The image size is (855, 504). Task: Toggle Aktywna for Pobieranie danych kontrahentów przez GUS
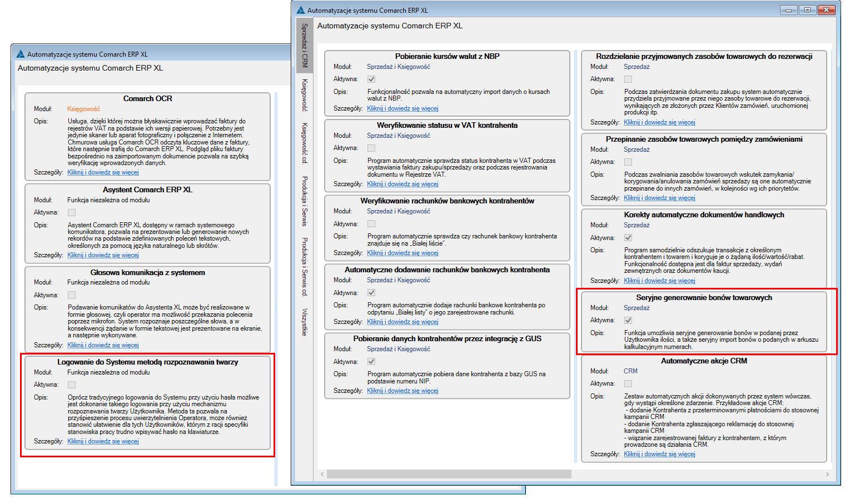pos(371,362)
